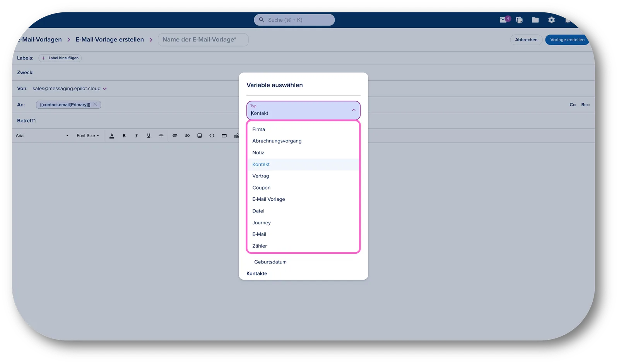Choose the text color tool
Image resolution: width=619 pixels, height=364 pixels.
pyautogui.click(x=112, y=136)
